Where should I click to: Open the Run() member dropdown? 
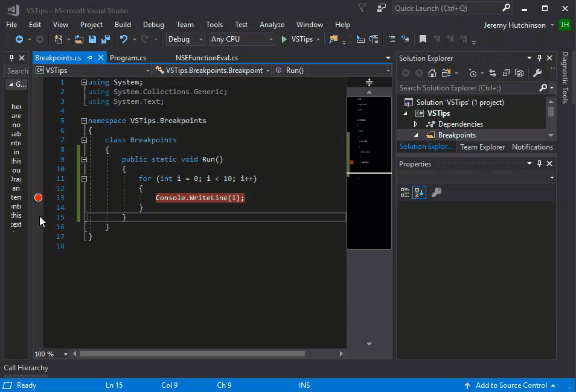(x=333, y=71)
